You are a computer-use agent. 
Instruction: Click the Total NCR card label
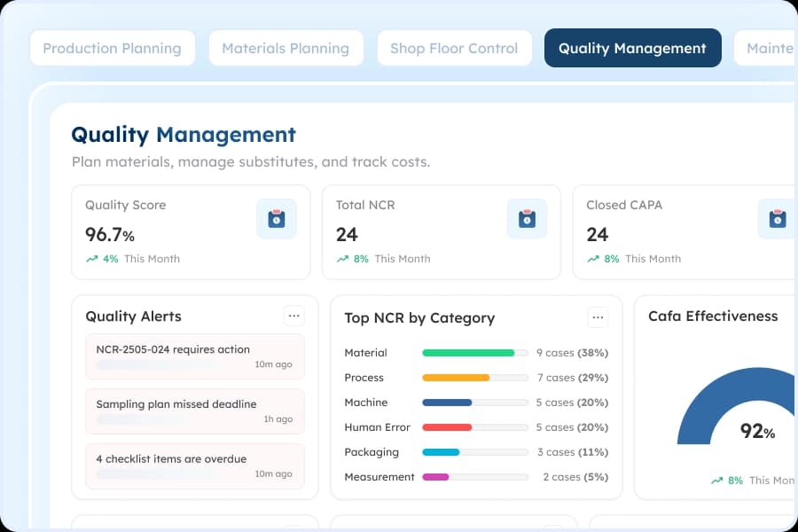[x=365, y=205]
